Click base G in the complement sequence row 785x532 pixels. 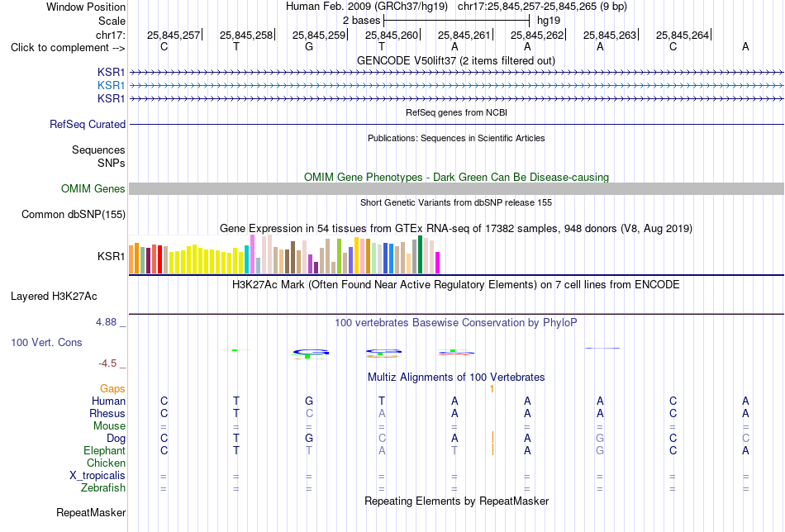[x=309, y=47]
